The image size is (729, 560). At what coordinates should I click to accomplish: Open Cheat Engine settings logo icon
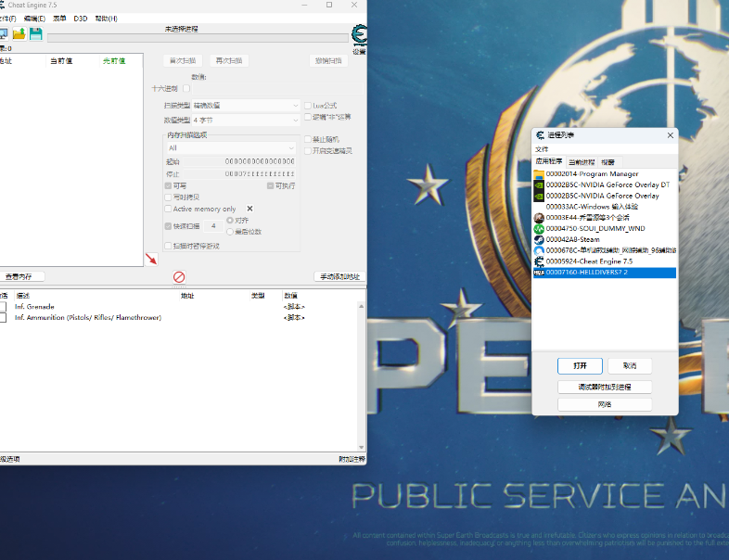tap(359, 37)
